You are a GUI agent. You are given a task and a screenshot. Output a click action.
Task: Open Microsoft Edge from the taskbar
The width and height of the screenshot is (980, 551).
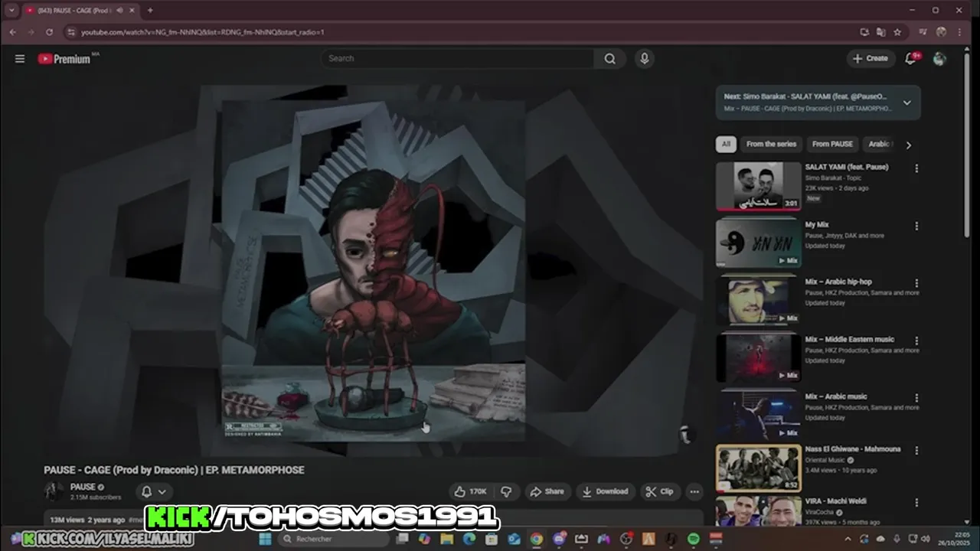coord(469,540)
